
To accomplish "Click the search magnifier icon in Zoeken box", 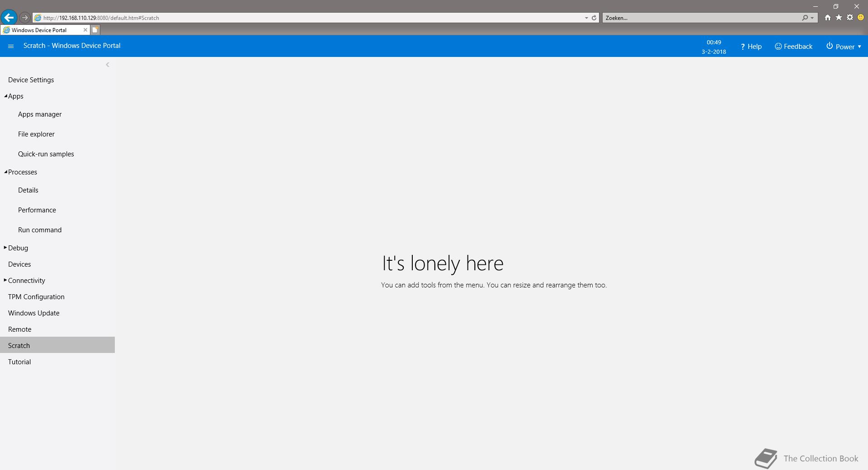I will pyautogui.click(x=805, y=18).
